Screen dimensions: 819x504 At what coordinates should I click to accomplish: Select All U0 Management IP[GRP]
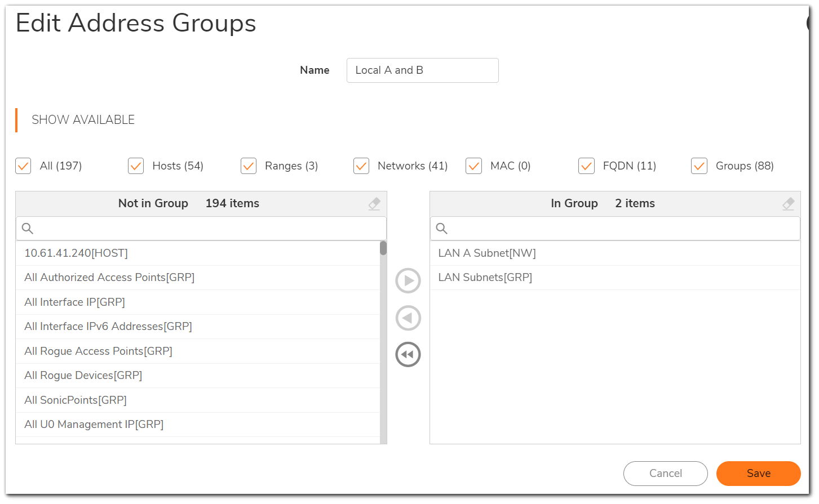198,425
